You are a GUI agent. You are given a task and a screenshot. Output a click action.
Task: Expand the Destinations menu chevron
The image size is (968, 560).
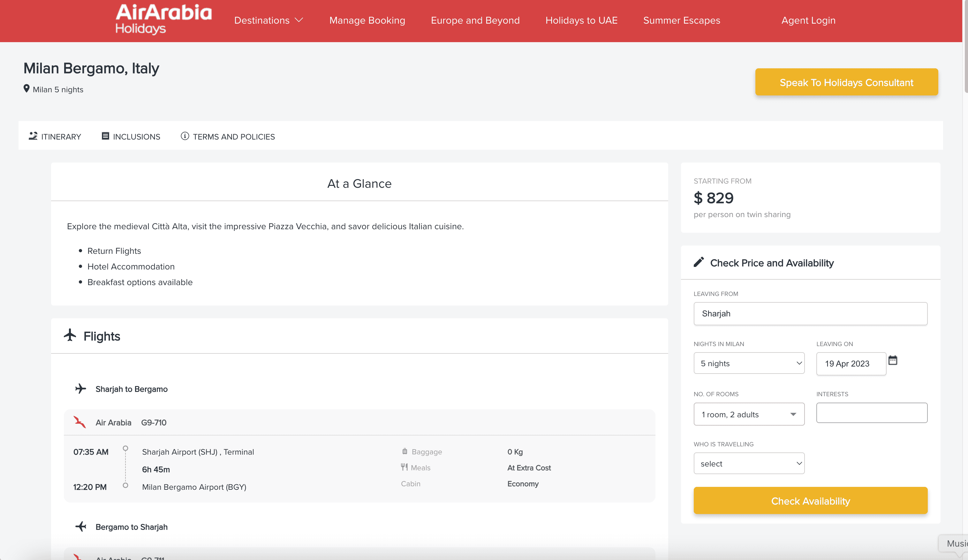(299, 20)
